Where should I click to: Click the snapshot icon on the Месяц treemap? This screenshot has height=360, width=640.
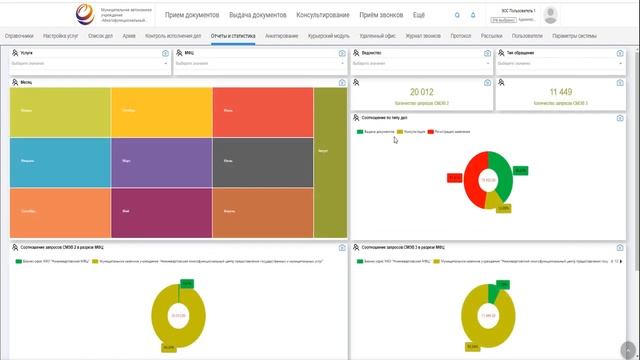click(342, 83)
